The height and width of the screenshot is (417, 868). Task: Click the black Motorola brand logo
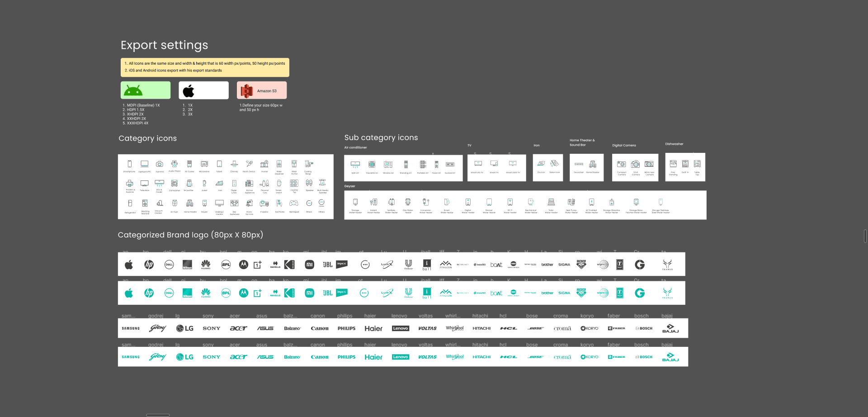244,265
